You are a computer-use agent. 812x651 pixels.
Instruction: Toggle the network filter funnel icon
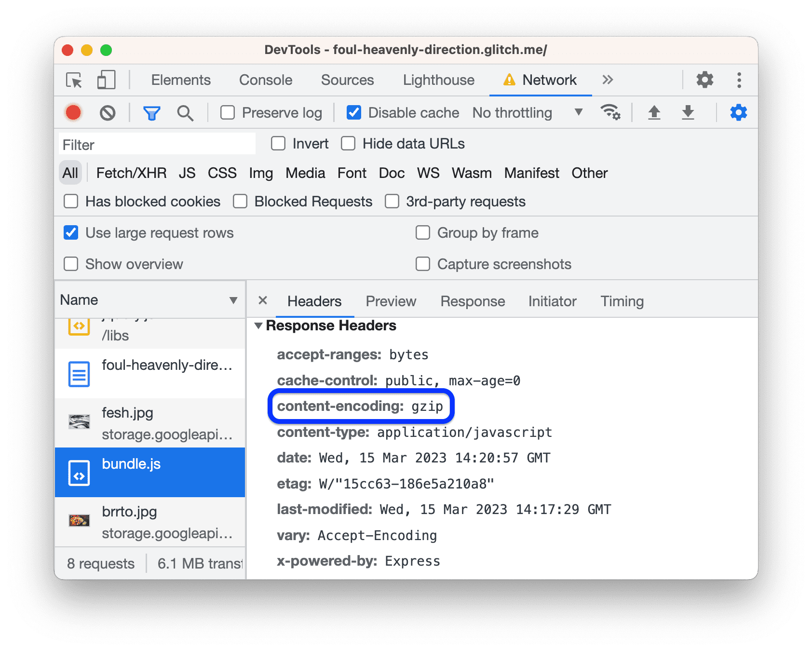pos(151,113)
